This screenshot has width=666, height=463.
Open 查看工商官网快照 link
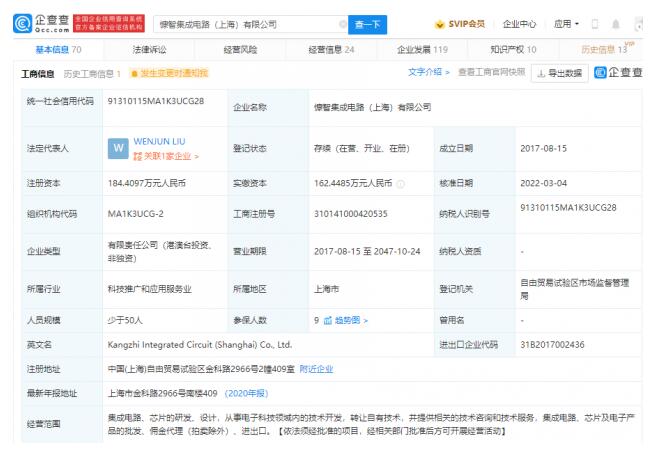491,72
